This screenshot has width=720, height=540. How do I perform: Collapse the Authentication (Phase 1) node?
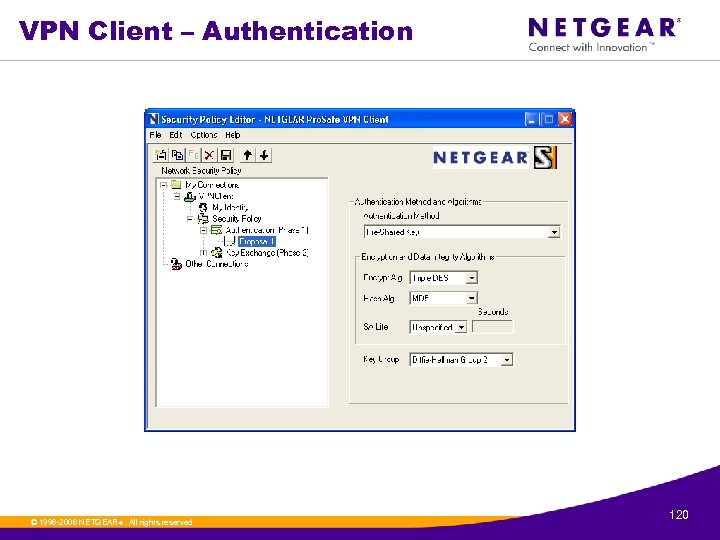point(203,230)
